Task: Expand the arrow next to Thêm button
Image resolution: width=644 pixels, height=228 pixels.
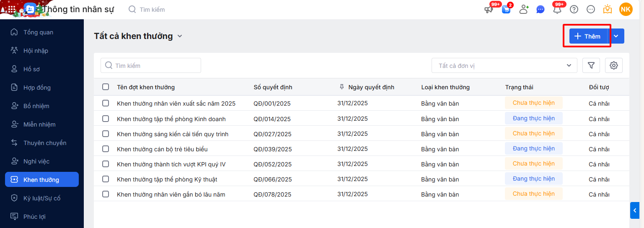Action: (x=616, y=36)
